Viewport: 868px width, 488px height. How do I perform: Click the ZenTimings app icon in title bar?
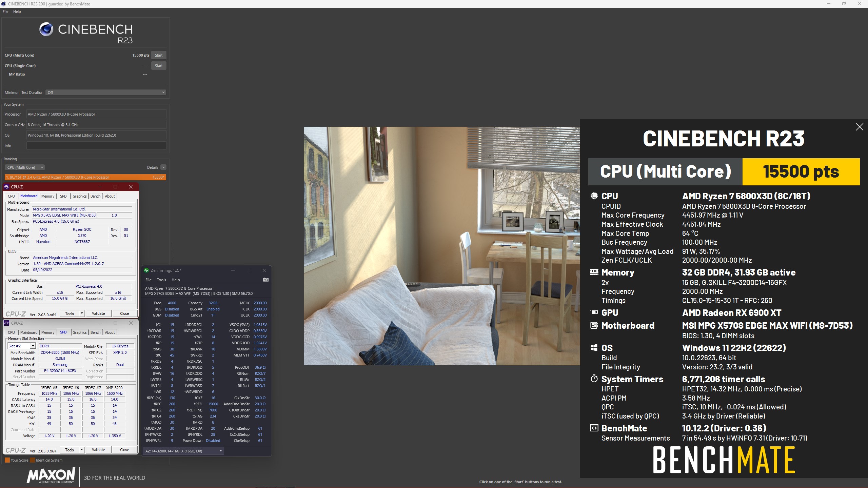[146, 270]
